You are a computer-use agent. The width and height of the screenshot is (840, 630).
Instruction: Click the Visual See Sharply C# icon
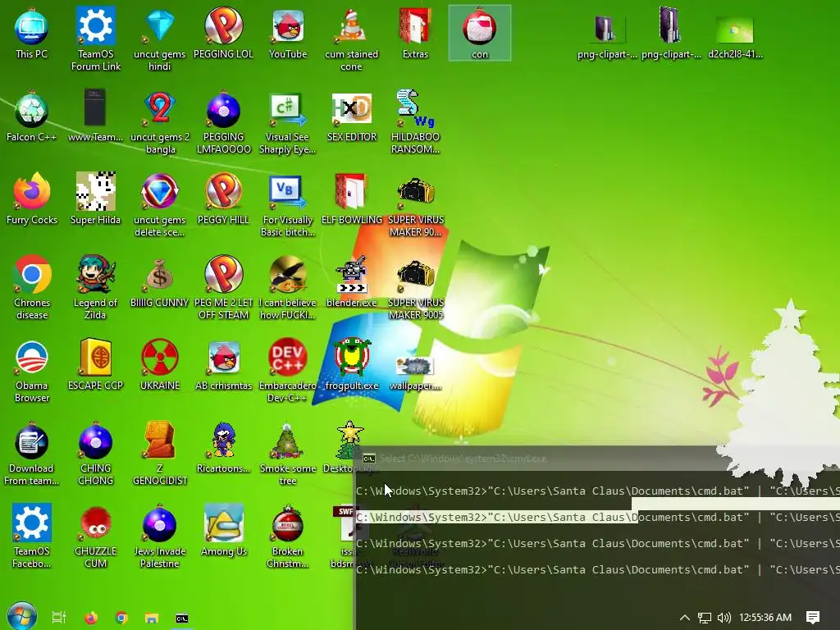tap(288, 110)
